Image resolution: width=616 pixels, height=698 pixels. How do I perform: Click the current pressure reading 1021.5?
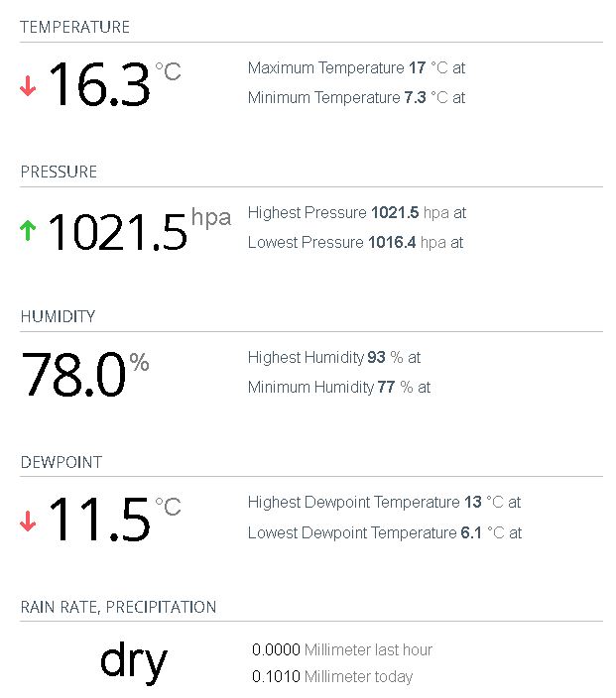pos(117,231)
